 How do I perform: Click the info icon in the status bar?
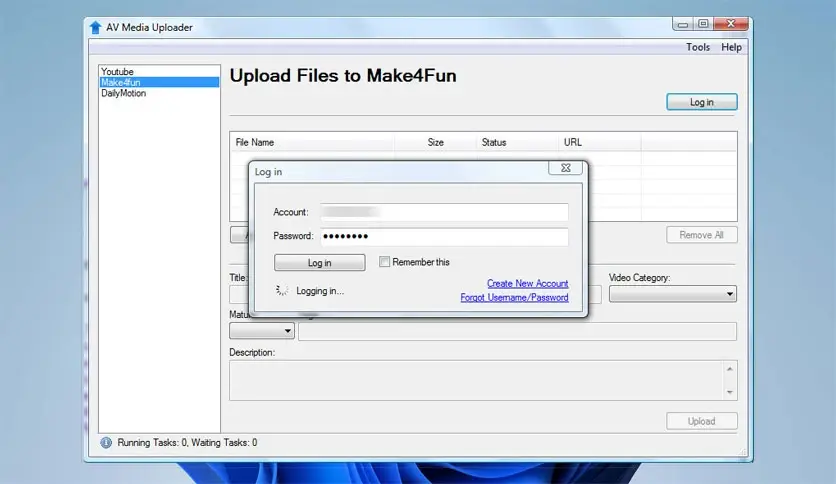pyautogui.click(x=106, y=442)
